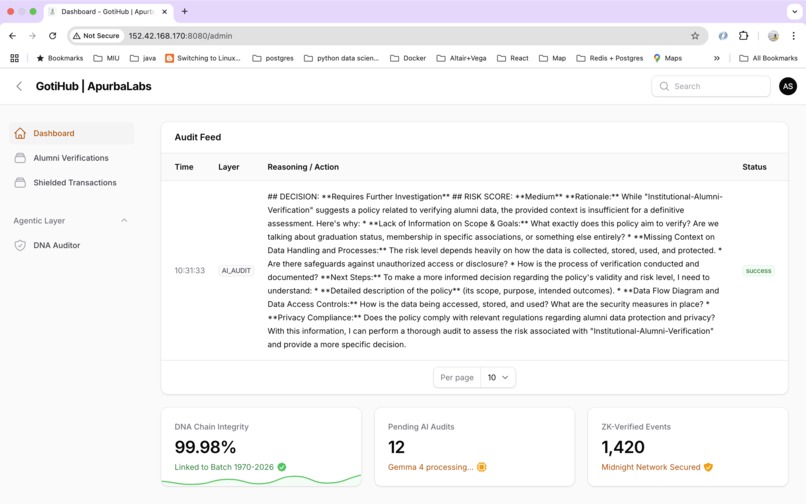Open the tab search dropdown arrow

pyautogui.click(x=794, y=11)
